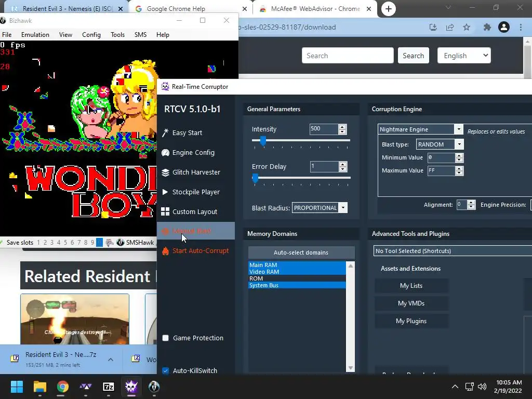Screen dimensions: 532x399
Task: Open File Explorer from taskbar
Action: click(x=39, y=387)
